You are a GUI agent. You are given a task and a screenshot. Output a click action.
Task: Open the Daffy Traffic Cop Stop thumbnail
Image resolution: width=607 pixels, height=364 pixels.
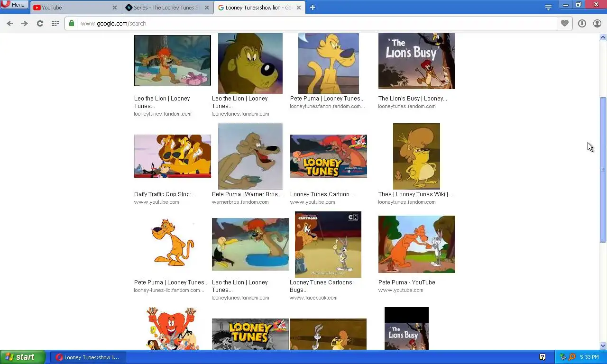tap(173, 156)
